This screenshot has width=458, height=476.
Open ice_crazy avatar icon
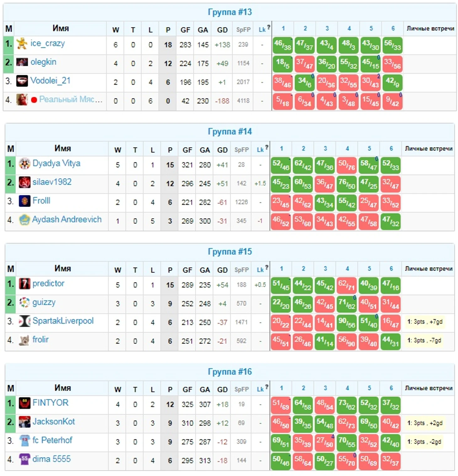(22, 44)
